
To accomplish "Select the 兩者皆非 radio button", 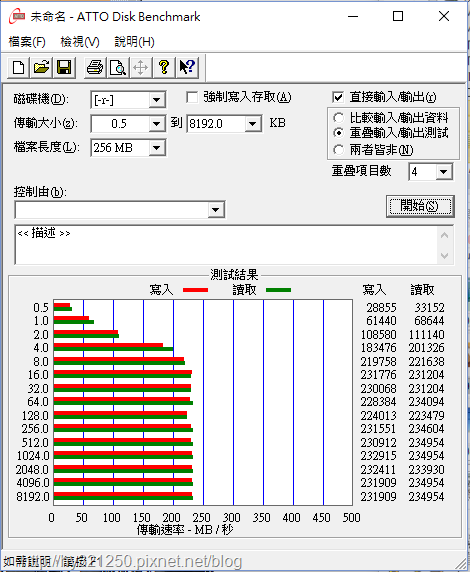I will pos(338,150).
